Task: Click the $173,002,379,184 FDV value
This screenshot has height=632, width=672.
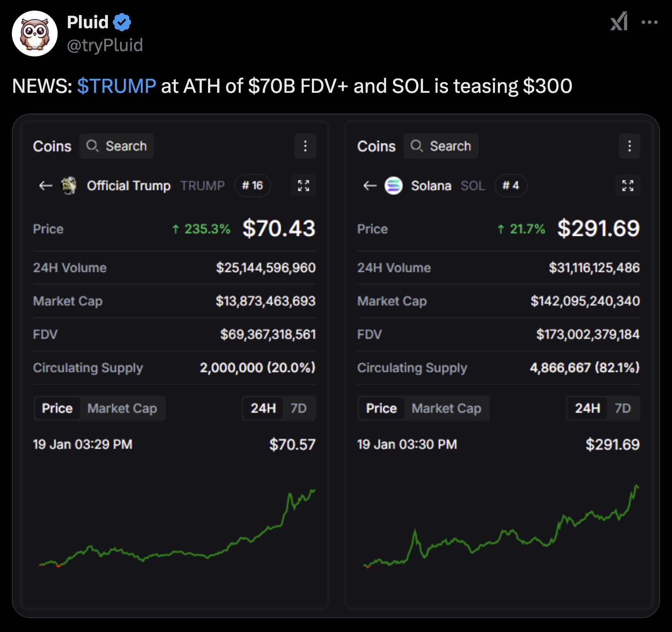Action: point(588,334)
